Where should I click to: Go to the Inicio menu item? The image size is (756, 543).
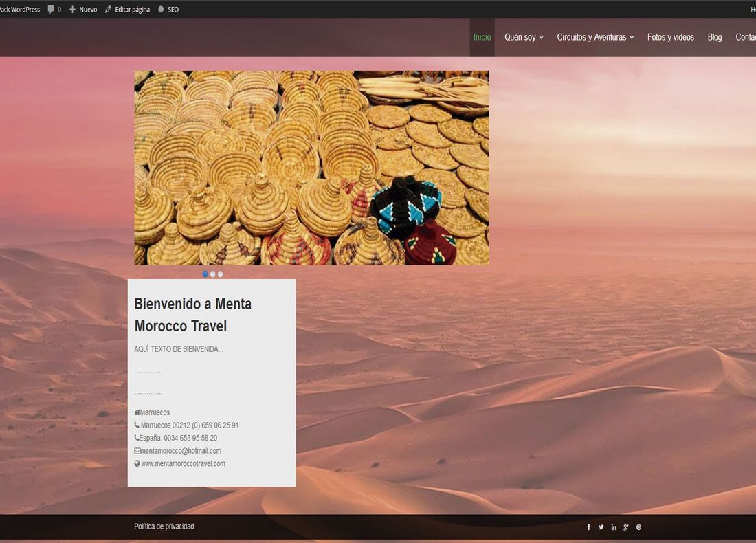click(x=482, y=37)
